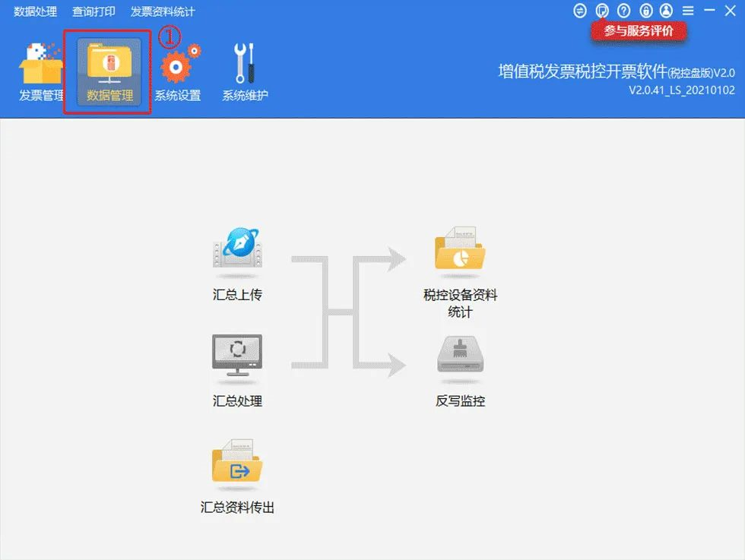Click the help question mark icon

tap(624, 11)
